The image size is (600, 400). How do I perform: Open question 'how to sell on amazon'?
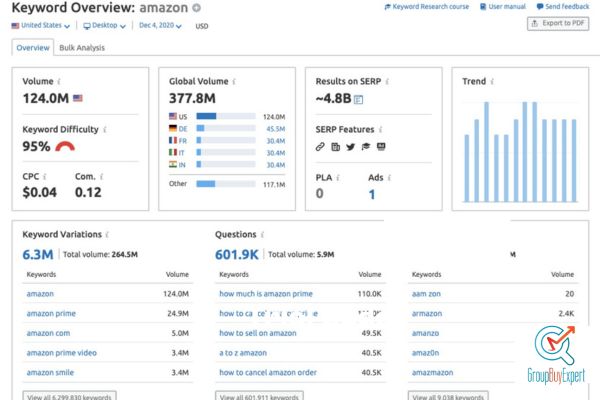[x=258, y=333]
